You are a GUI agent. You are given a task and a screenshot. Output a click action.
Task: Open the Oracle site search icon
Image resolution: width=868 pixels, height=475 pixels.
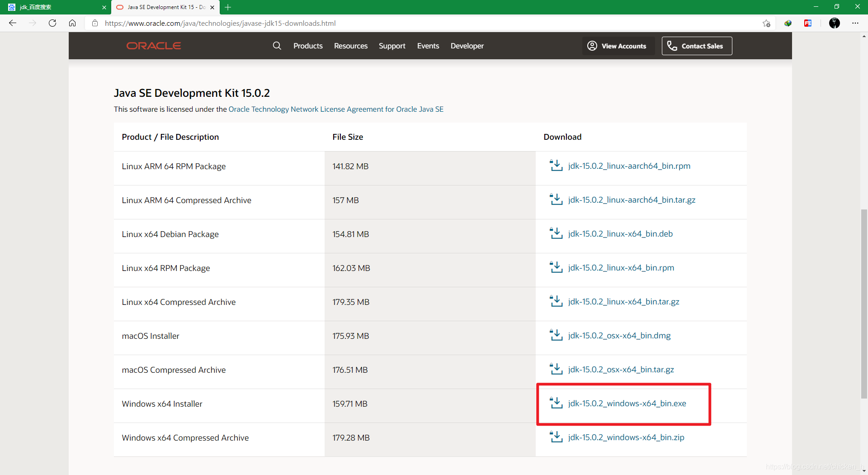click(x=277, y=46)
